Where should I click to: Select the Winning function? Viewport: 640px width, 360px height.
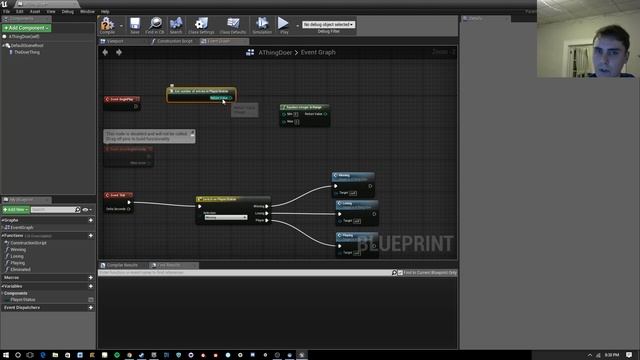click(18, 249)
